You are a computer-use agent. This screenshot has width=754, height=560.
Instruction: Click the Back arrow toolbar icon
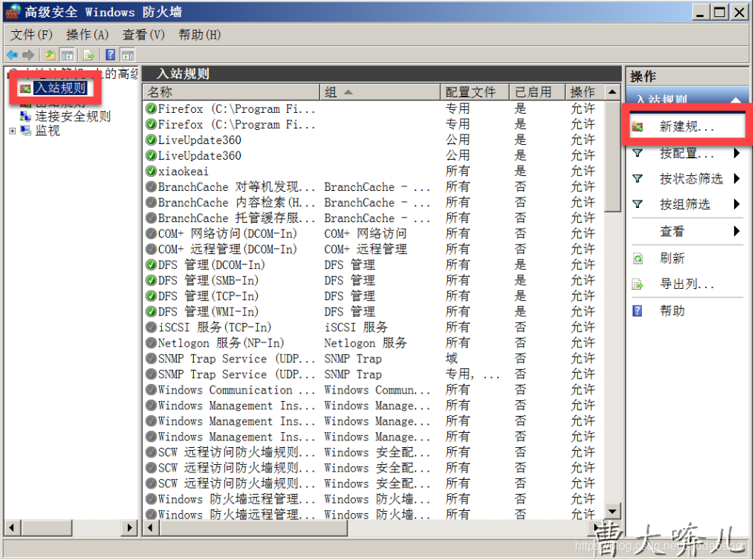[12, 55]
